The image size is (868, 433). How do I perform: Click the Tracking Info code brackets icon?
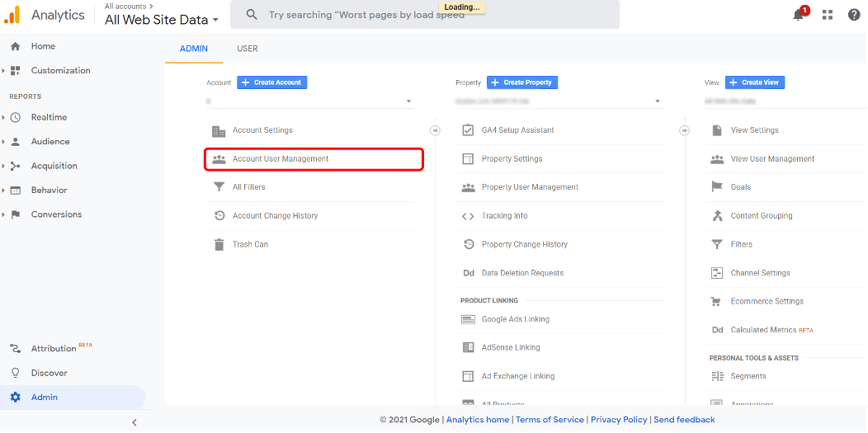click(468, 216)
